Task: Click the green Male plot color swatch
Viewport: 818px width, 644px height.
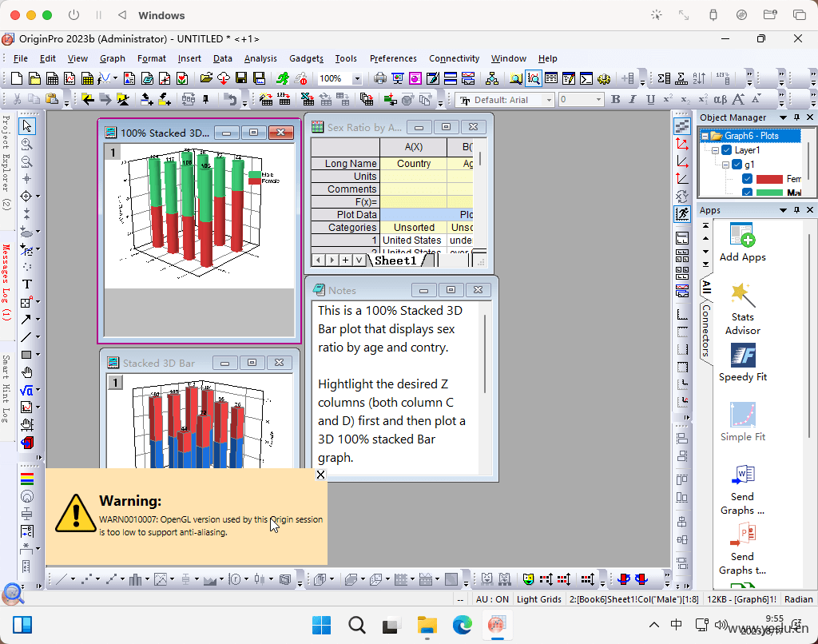Action: [x=769, y=193]
